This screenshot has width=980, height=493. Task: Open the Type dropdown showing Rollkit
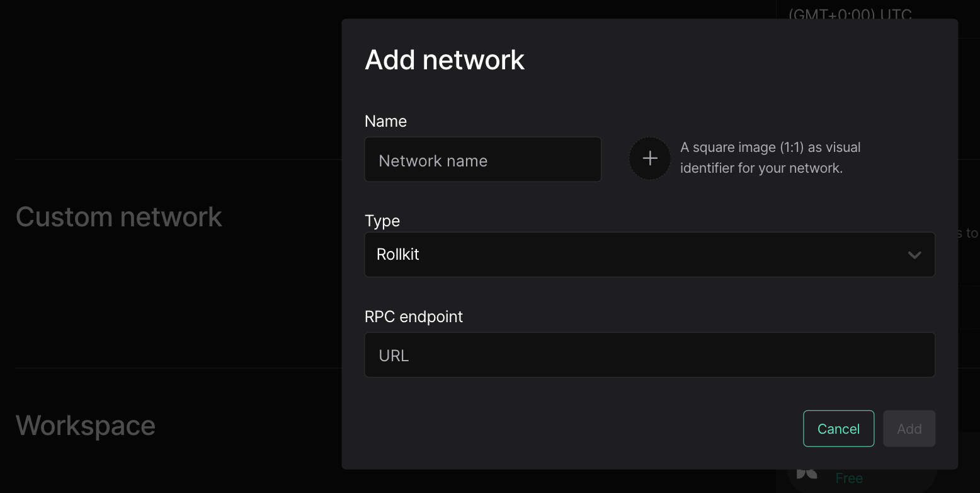click(649, 254)
